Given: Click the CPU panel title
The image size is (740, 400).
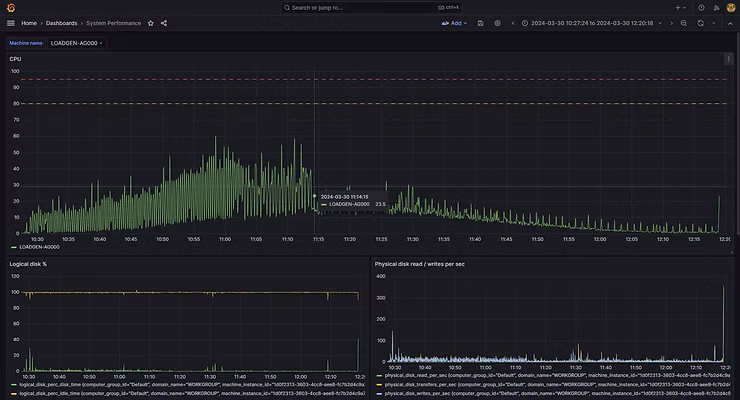Looking at the screenshot, I should [x=15, y=59].
